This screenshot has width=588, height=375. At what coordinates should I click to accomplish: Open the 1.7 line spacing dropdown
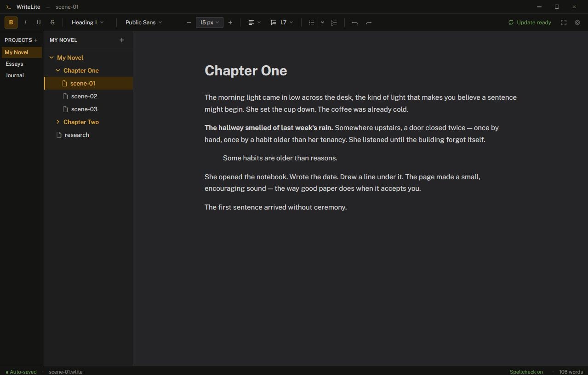coord(281,22)
